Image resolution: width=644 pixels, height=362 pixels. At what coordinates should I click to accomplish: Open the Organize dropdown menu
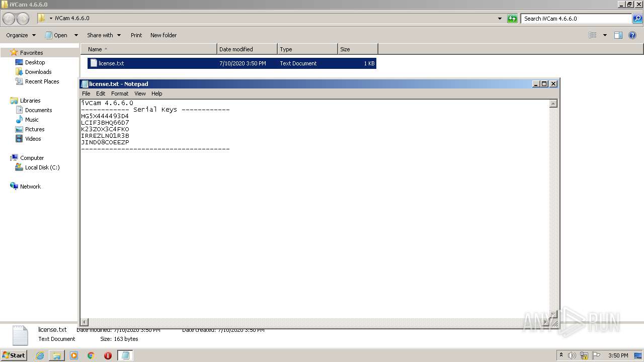click(21, 35)
